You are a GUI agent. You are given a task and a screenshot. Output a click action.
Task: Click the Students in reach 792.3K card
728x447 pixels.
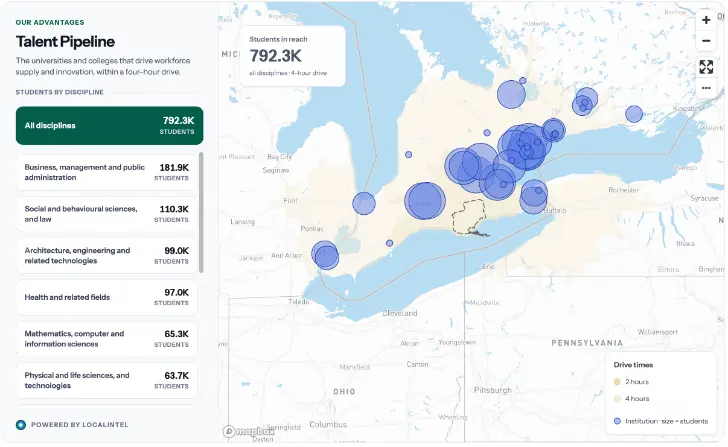[293, 56]
